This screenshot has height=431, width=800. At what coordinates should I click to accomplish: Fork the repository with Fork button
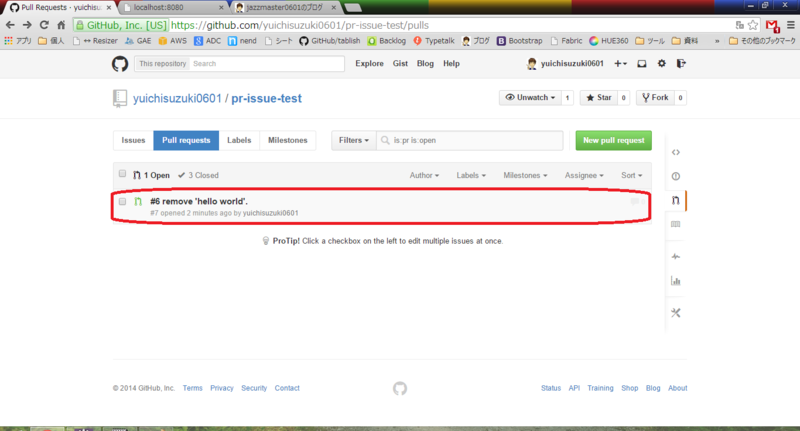(x=655, y=97)
